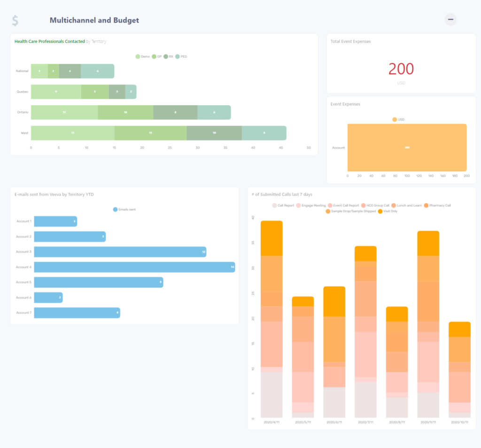Viewport: 481px width, 448px height.
Task: Click the dollar sign icon in header
Action: click(15, 21)
